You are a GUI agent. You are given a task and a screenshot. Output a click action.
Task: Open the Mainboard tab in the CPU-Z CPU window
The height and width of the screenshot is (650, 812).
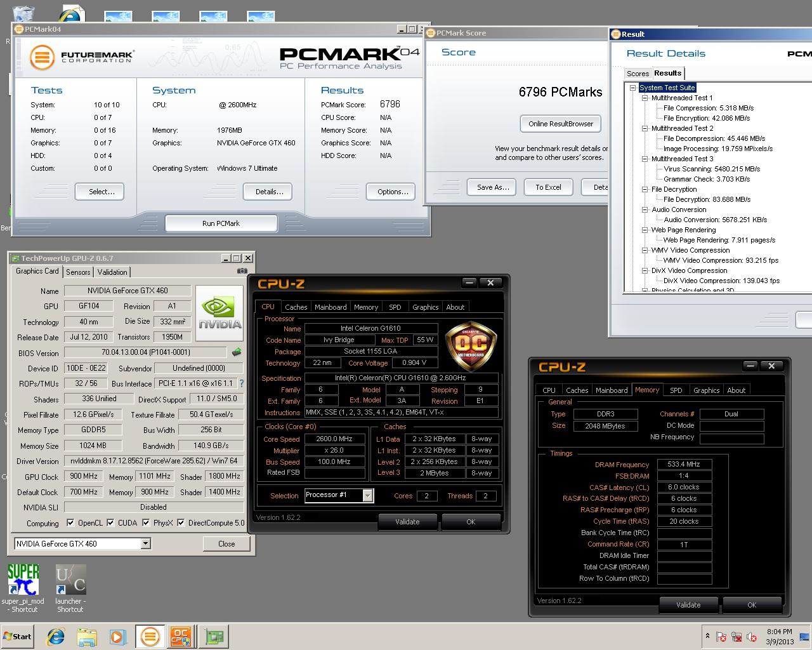pos(331,307)
